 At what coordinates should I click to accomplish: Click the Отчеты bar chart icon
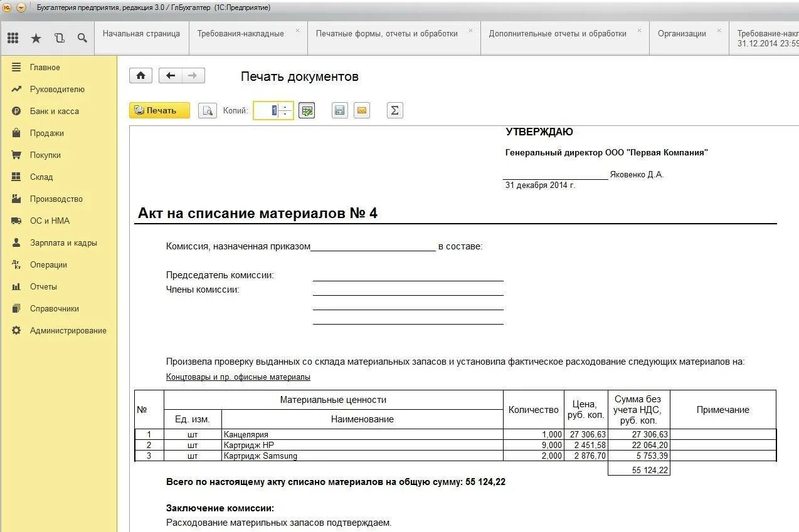tap(16, 286)
